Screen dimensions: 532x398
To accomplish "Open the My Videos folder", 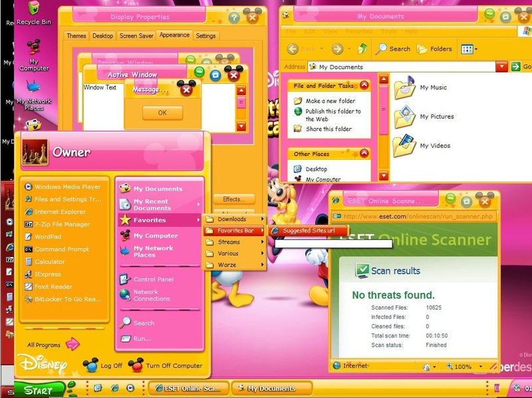I will [422, 146].
